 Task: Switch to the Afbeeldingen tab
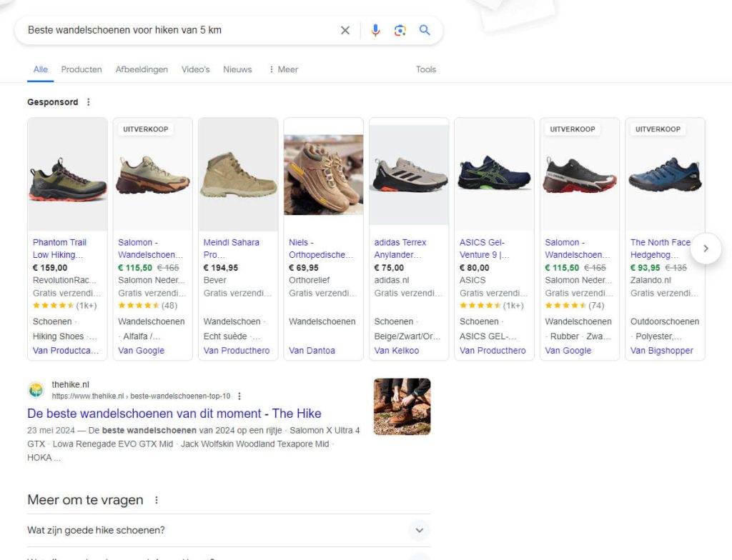(142, 69)
